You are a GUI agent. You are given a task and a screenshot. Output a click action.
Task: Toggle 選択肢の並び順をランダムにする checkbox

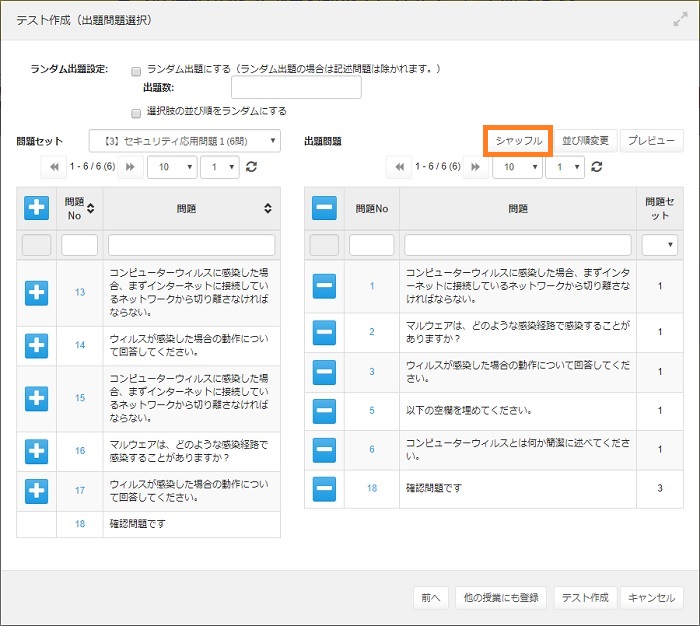tap(136, 112)
